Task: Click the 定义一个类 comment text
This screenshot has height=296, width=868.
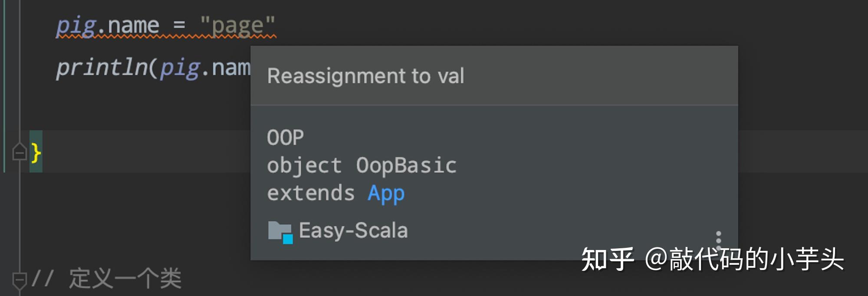Action: [x=125, y=278]
